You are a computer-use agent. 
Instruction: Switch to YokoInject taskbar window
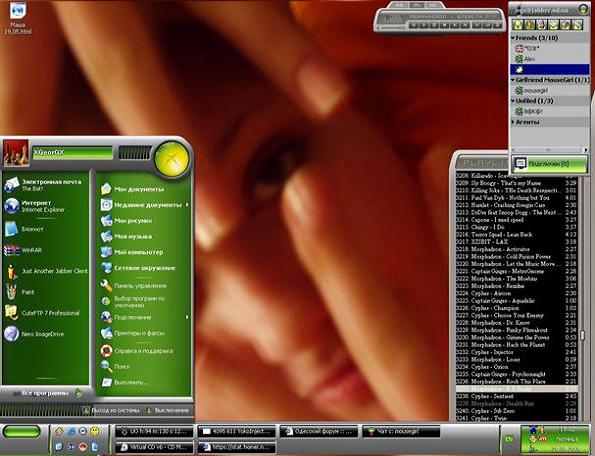[x=237, y=431]
